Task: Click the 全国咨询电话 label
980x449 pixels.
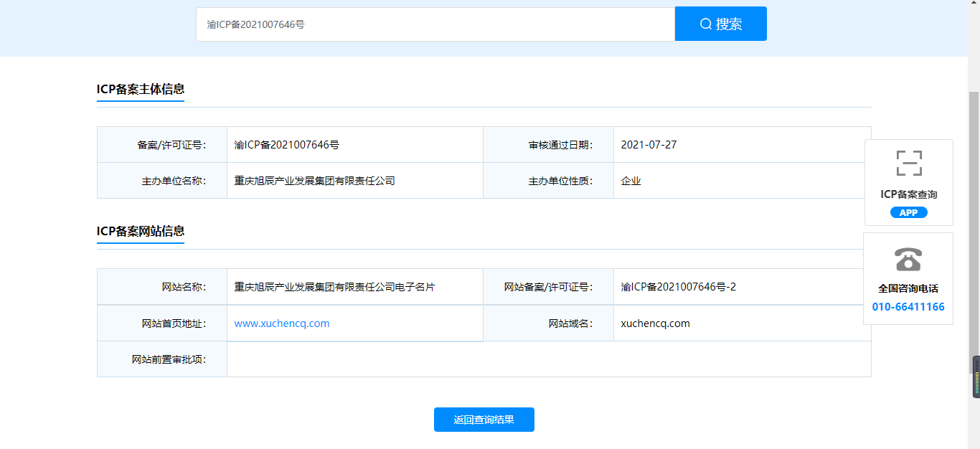Action: pos(908,288)
